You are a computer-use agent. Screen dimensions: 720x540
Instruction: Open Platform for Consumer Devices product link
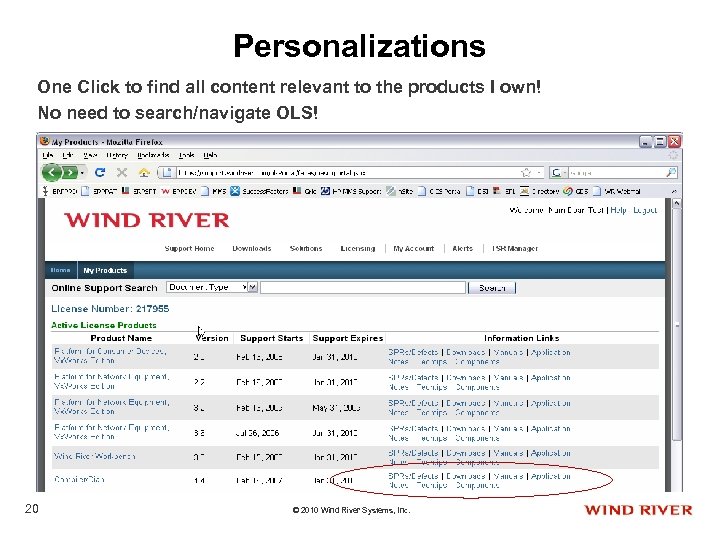[110, 356]
